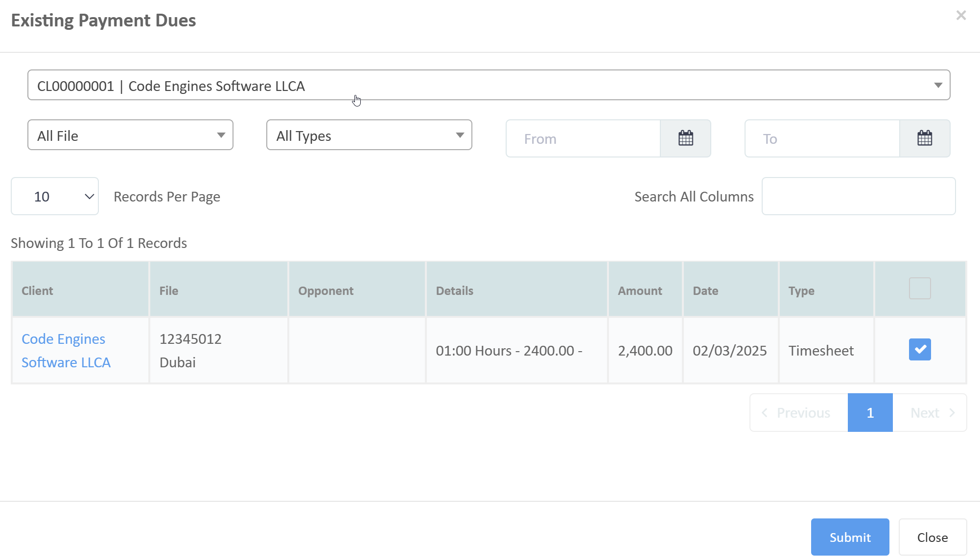Screen dimensions: 980x560
Task: Uncheck the Timesheet row checkbox
Action: click(919, 350)
